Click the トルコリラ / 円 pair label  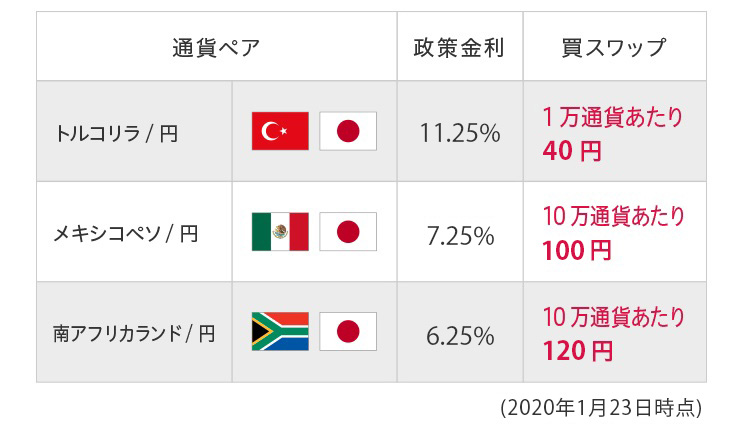coord(118,132)
